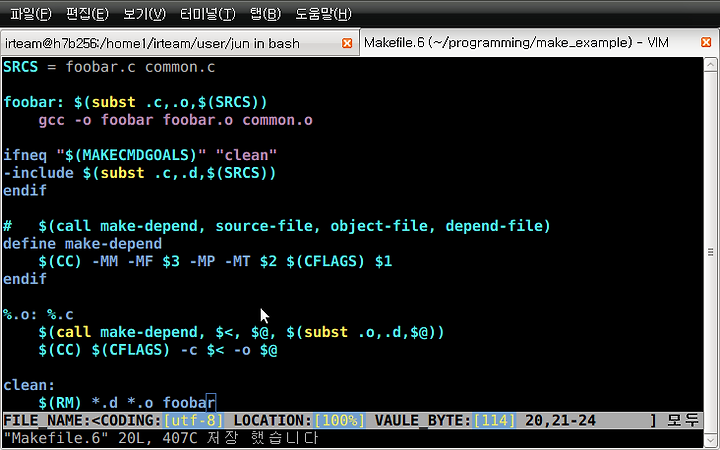Click the '-include $(subst .c,.d,$(SRCS))' line
Screen dimensions: 720x450
140,173
